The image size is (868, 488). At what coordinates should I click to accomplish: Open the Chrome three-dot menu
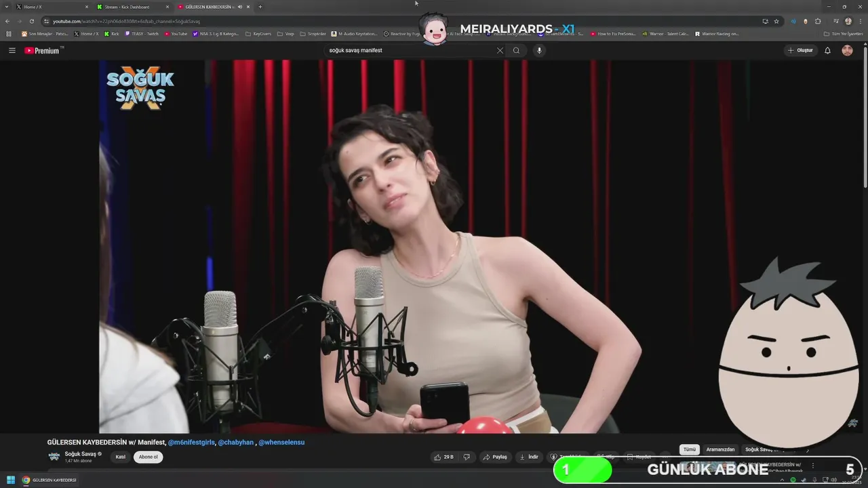coord(860,21)
